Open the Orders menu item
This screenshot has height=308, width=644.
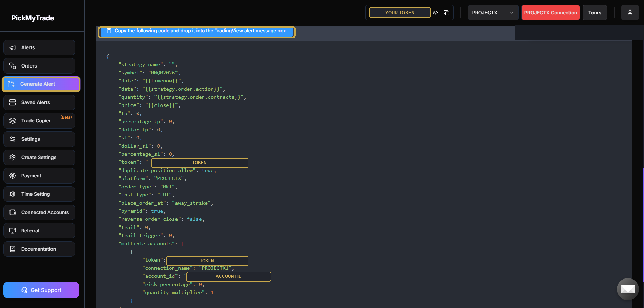coord(39,66)
